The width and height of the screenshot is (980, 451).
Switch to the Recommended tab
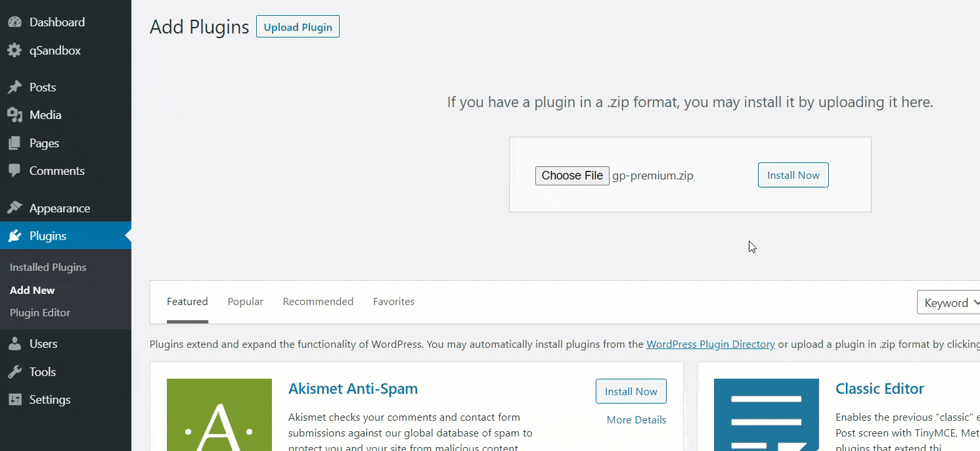click(x=318, y=302)
